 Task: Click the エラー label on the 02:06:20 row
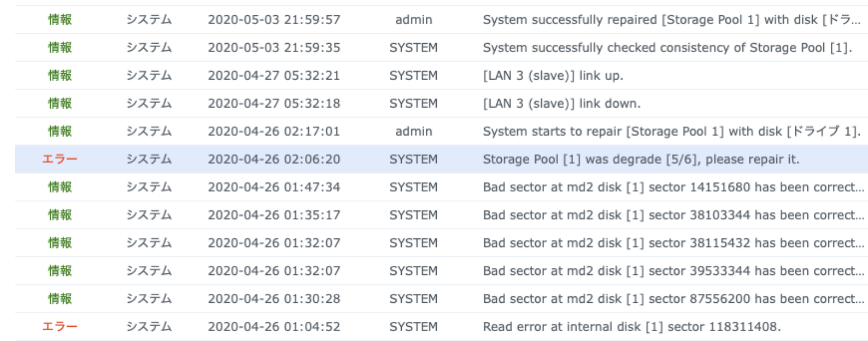coord(60,159)
